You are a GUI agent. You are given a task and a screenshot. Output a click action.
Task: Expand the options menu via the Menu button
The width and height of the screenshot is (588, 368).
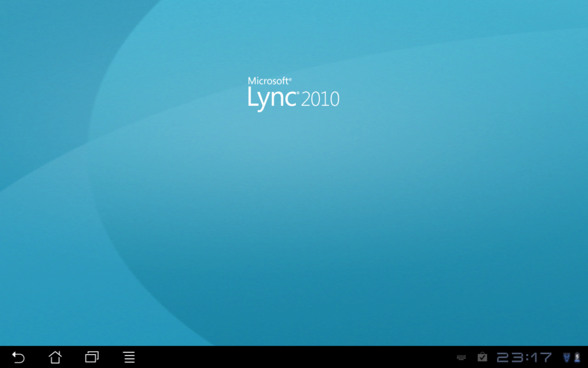(x=129, y=357)
